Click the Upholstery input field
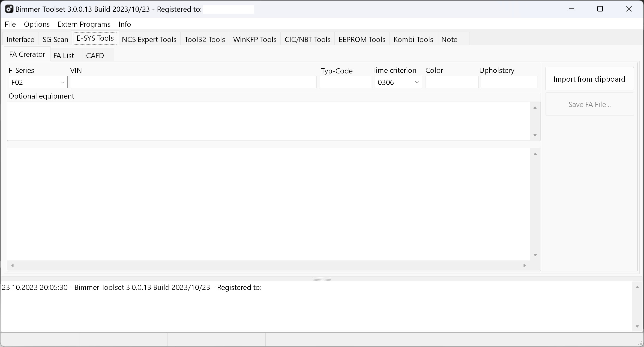 point(509,82)
